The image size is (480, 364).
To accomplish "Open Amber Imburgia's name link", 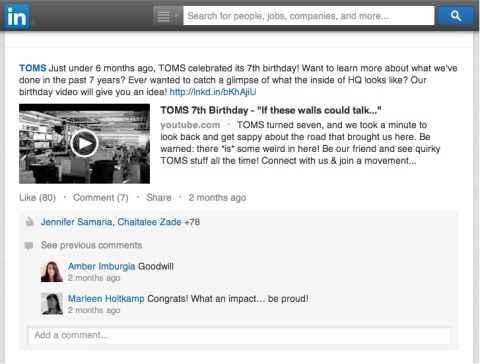I will (x=101, y=266).
